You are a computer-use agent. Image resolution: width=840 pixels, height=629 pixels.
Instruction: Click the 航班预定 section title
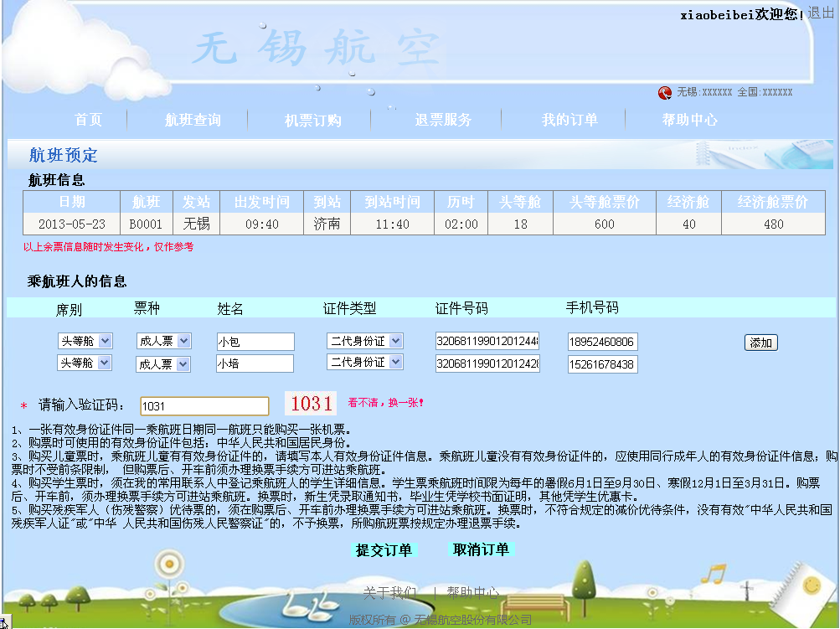63,156
